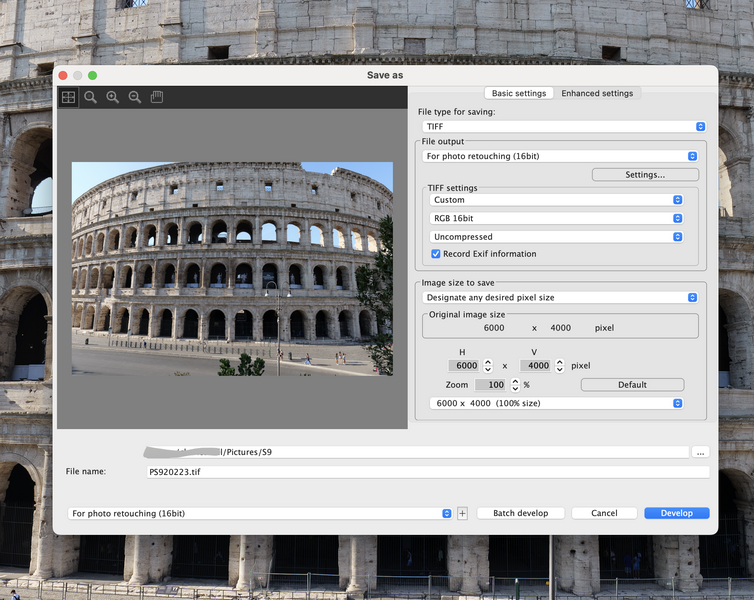The width and height of the screenshot is (754, 600).
Task: Select the fit-to-window view icon
Action: pyautogui.click(x=68, y=97)
